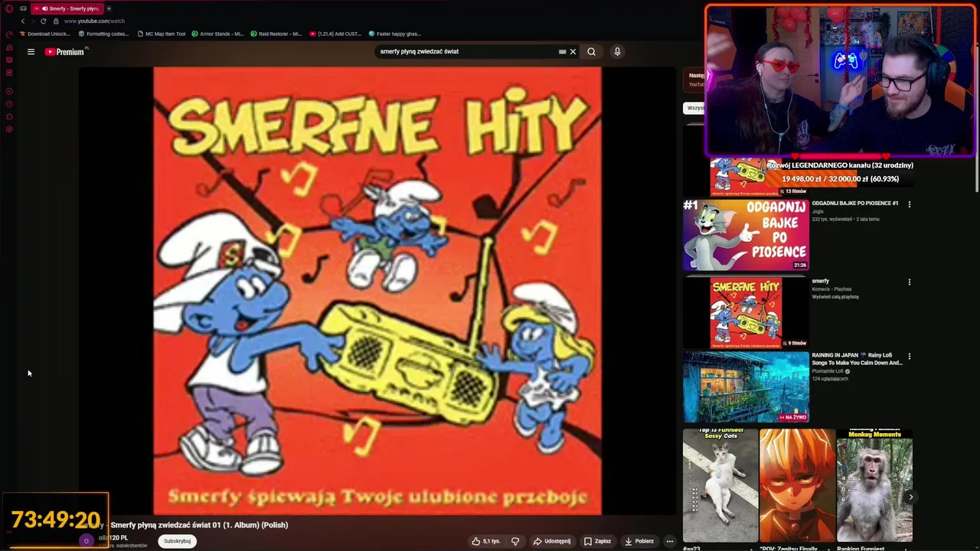Dislike the video with thumbs down

point(515,541)
